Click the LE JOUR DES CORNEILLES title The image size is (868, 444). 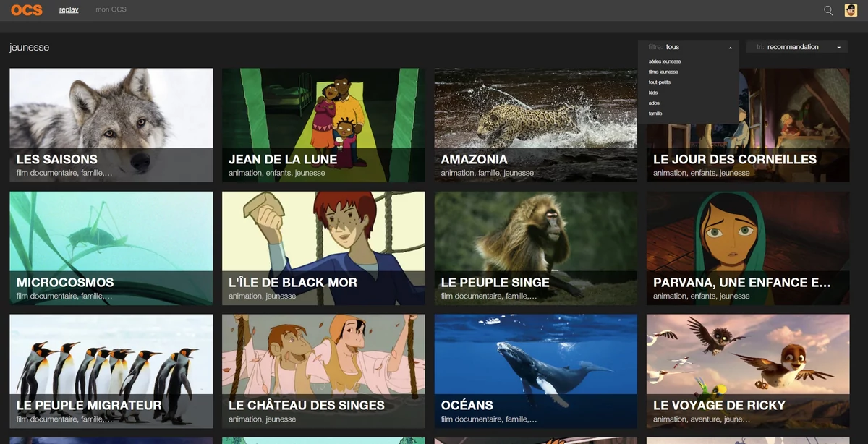coord(735,160)
